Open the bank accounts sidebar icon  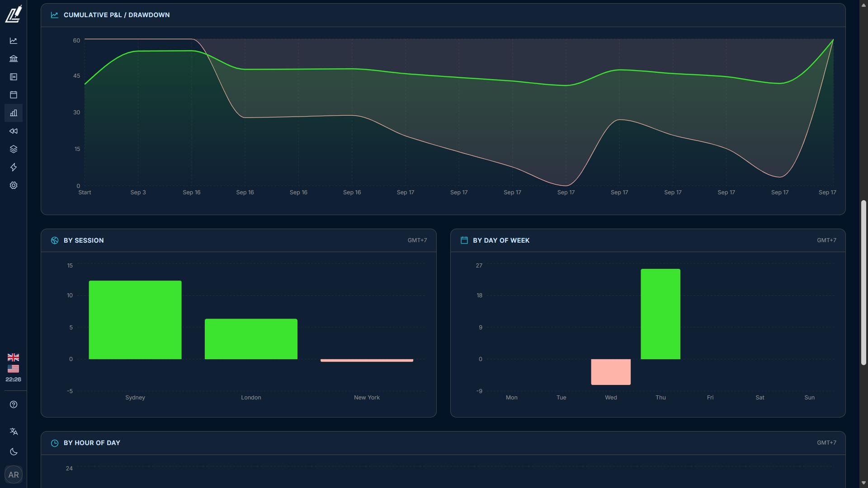[x=14, y=59]
